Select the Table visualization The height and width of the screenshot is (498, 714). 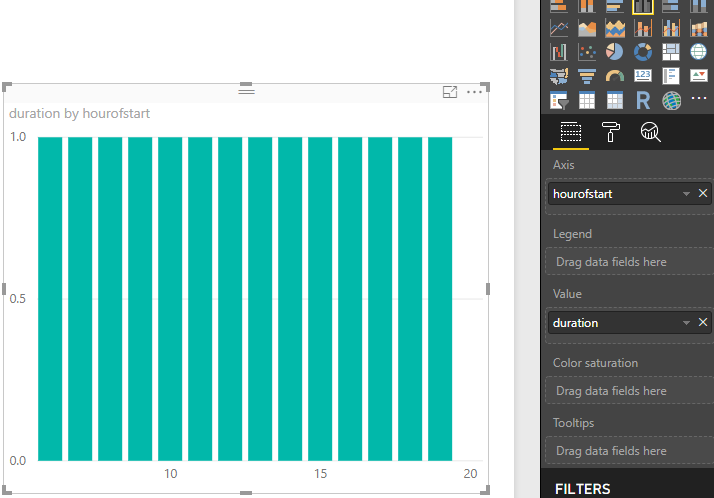click(x=586, y=101)
